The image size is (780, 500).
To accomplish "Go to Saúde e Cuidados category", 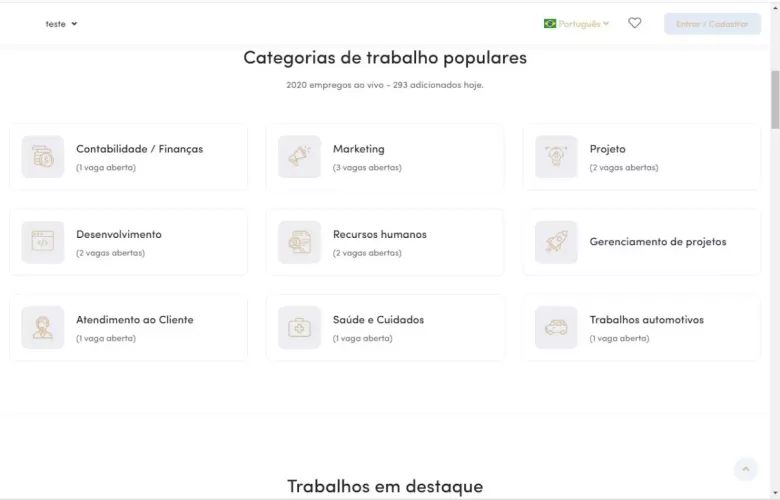I will 378,320.
